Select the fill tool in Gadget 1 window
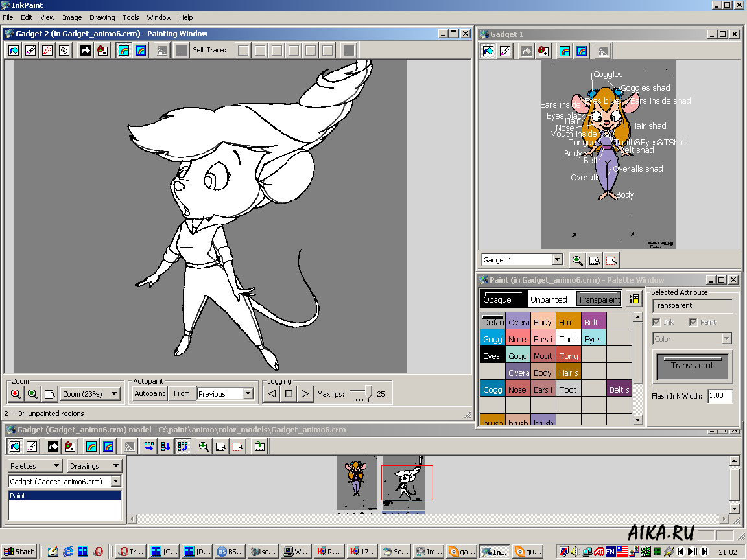This screenshot has width=747, height=560. (488, 51)
